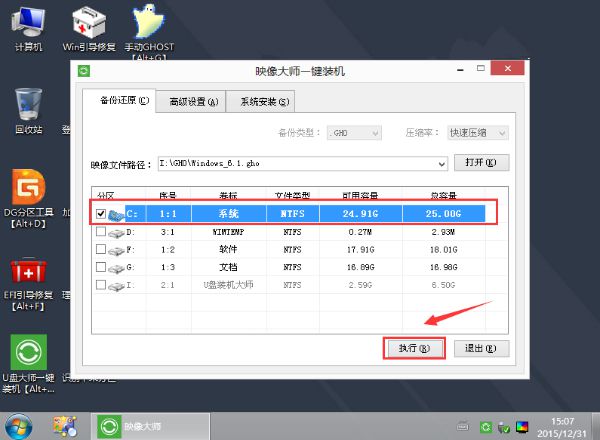The image size is (600, 440).
Task: Launch the 手动GHOST ghost icon
Action: pos(148,26)
